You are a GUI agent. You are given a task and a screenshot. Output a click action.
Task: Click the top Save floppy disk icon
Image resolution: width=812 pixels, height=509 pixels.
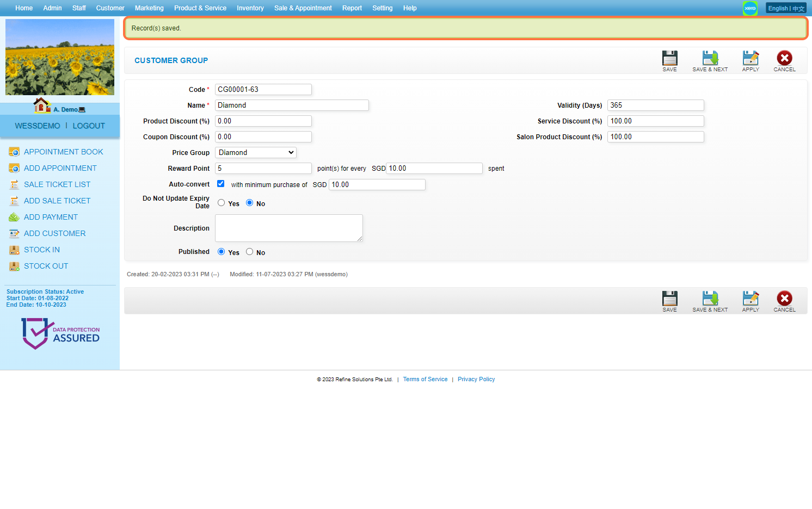point(669,58)
